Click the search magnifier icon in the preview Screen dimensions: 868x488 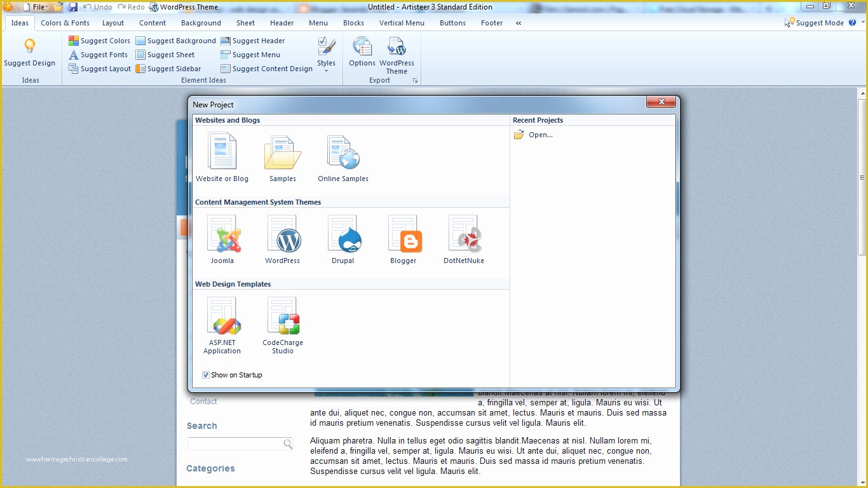(x=288, y=444)
